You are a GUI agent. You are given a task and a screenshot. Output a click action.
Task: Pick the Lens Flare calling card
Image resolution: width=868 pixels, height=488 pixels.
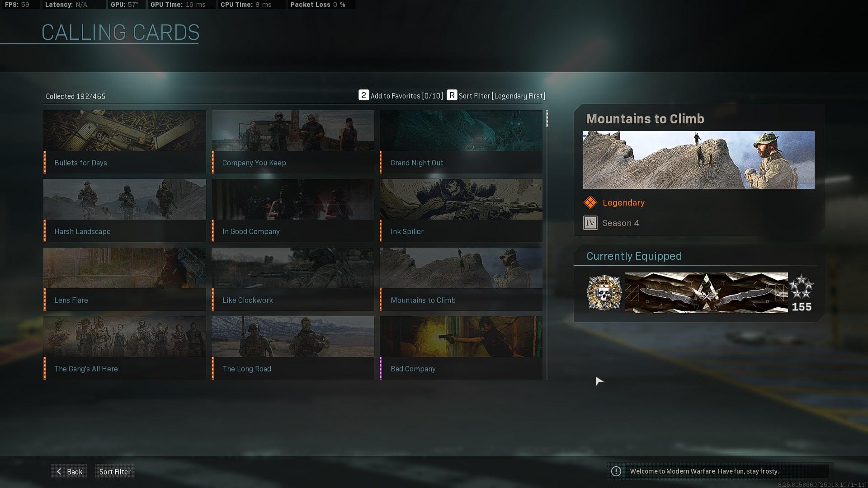pyautogui.click(x=125, y=279)
